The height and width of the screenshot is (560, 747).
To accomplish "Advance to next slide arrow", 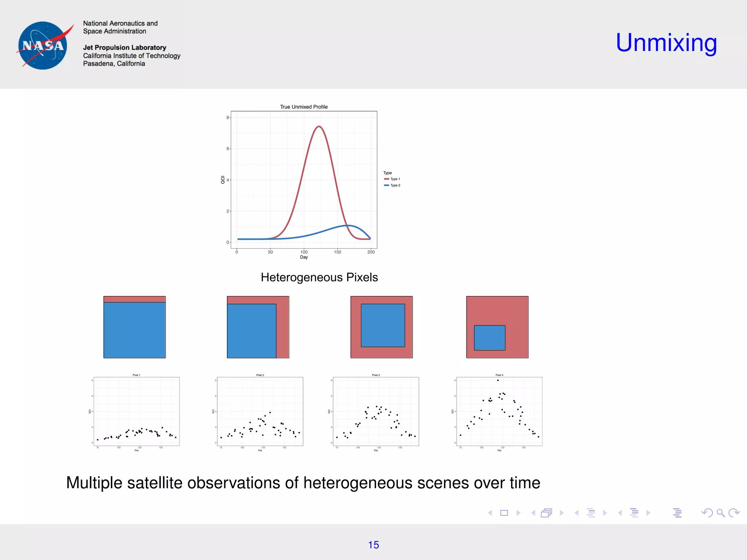I will coord(518,513).
